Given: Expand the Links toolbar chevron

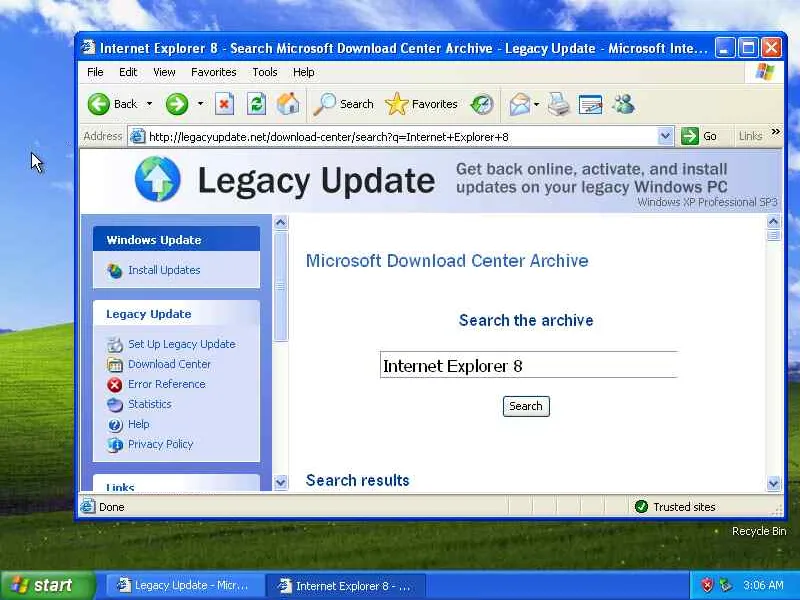Looking at the screenshot, I should pyautogui.click(x=776, y=132).
